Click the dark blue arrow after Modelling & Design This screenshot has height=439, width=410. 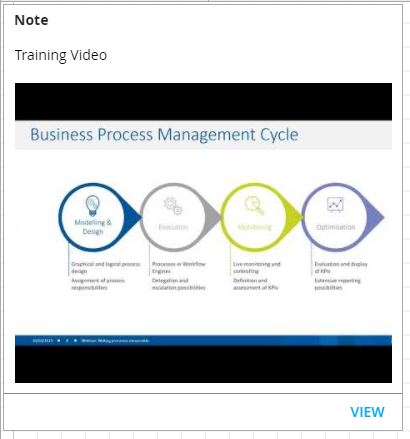(x=133, y=217)
